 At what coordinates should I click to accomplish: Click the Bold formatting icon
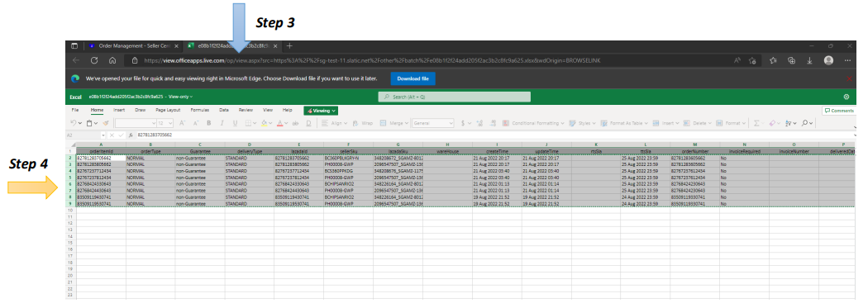coord(209,123)
